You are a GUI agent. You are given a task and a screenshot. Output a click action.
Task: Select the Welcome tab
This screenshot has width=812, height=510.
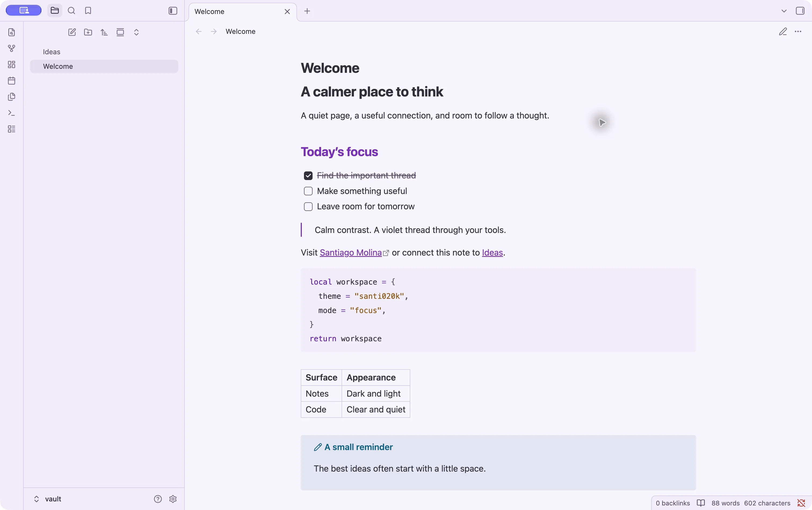tap(243, 12)
